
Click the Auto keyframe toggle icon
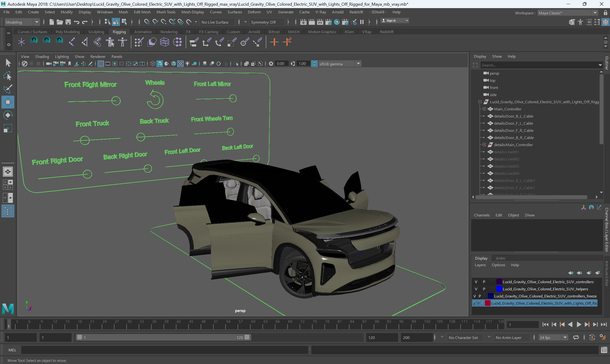tap(592, 337)
